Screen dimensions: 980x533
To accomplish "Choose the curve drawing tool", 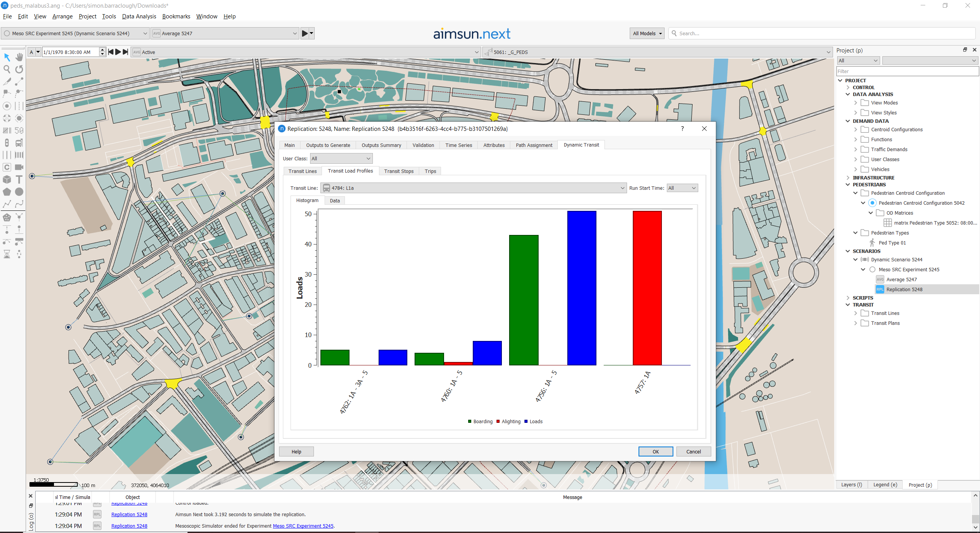I will (19, 204).
